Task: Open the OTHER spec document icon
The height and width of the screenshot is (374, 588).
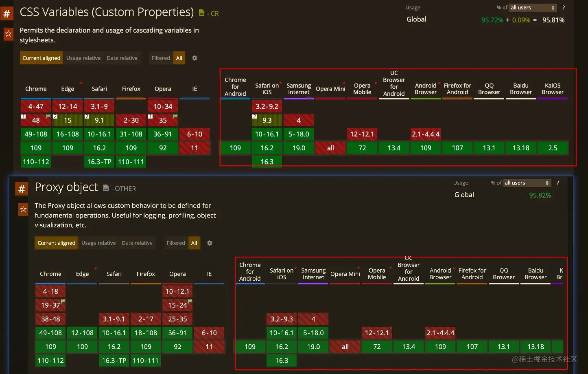Action: [106, 188]
